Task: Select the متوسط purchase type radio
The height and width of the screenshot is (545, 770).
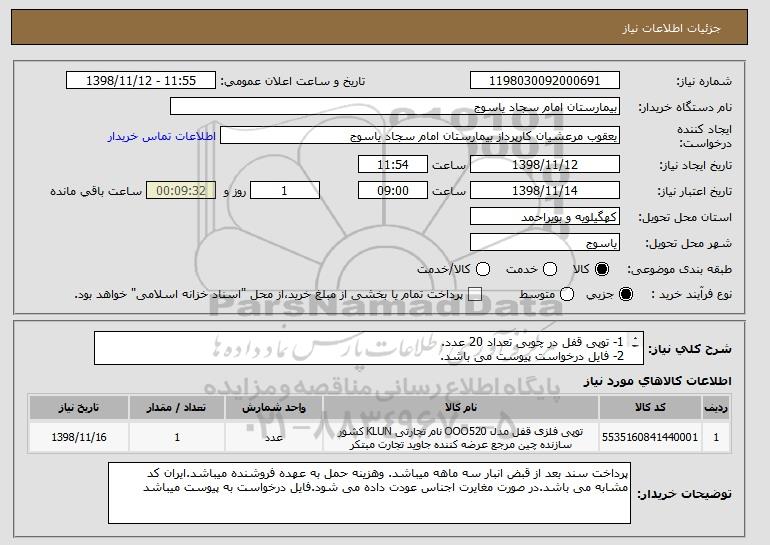Action: (567, 294)
